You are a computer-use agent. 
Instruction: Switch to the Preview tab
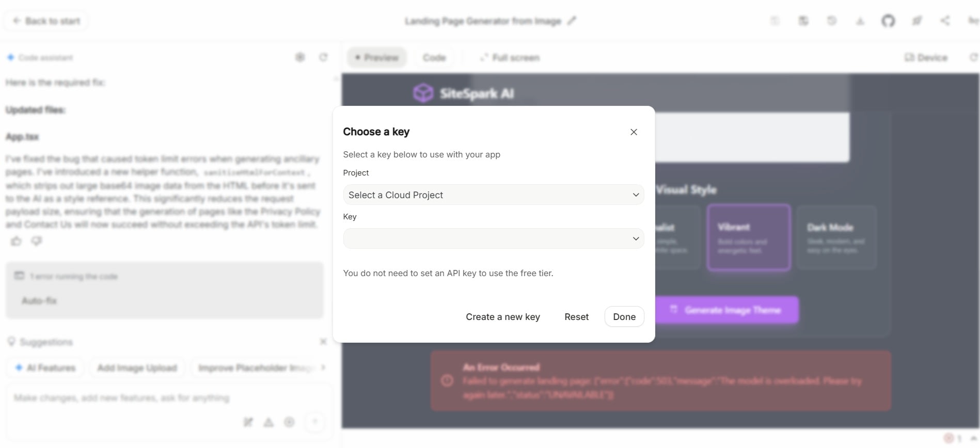coord(376,57)
